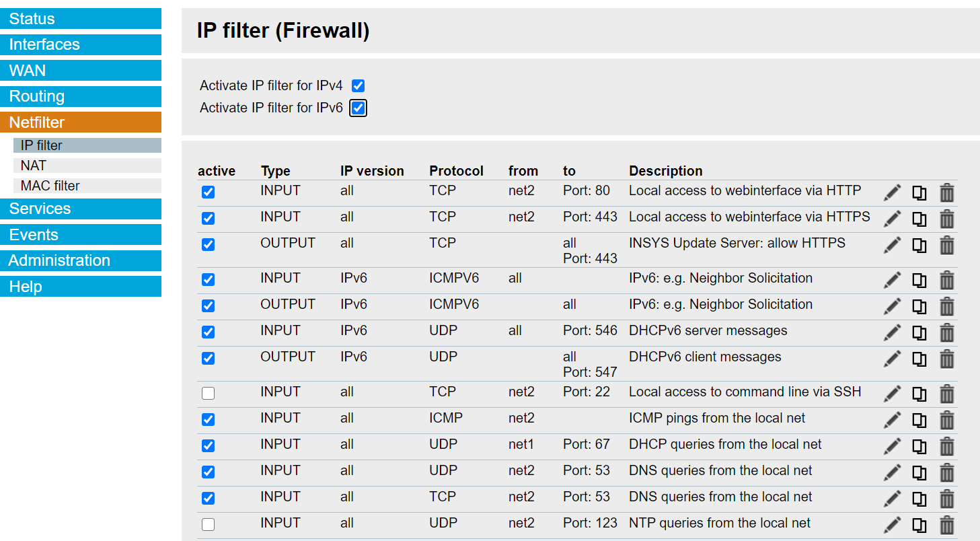Screen dimensions: 980x541
Task: Edit the DHCPv6 server messages rule
Action: (x=892, y=332)
